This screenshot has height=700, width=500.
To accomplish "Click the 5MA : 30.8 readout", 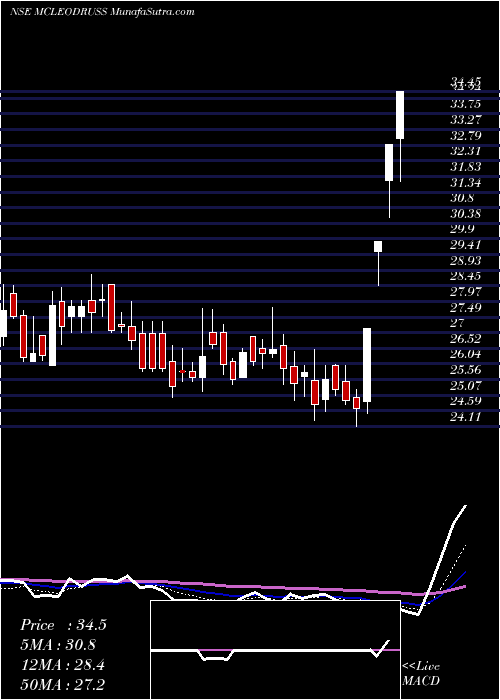I will pyautogui.click(x=58, y=645).
